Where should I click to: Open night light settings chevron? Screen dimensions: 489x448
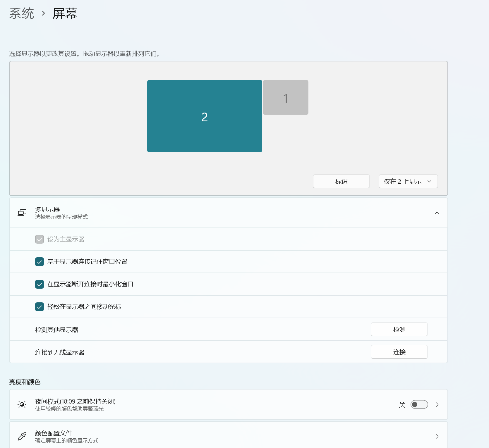[x=437, y=404]
